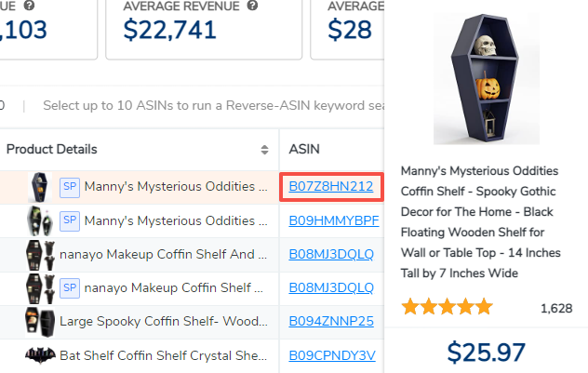
Task: Follow the B094ZNNP25 ASIN link
Action: pyautogui.click(x=331, y=321)
